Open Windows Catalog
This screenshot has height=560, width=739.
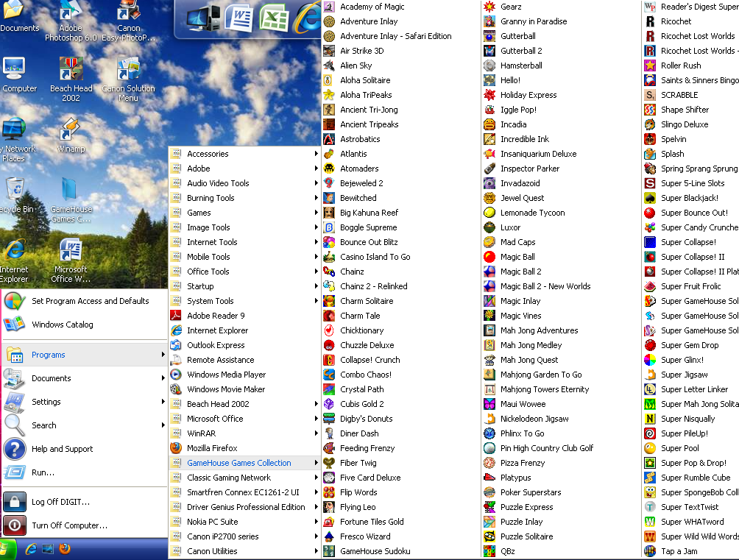pyautogui.click(x=85, y=325)
